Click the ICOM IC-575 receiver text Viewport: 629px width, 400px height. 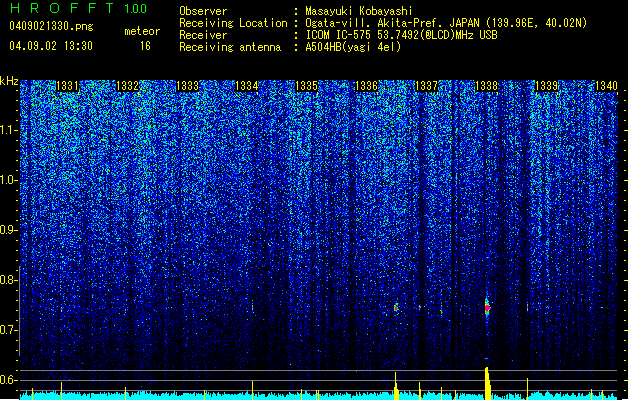(401, 35)
